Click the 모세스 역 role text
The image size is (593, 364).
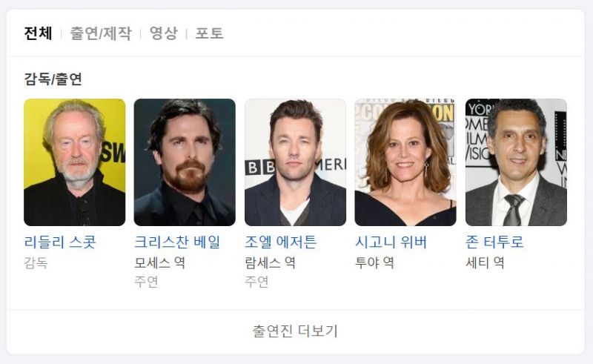[160, 262]
